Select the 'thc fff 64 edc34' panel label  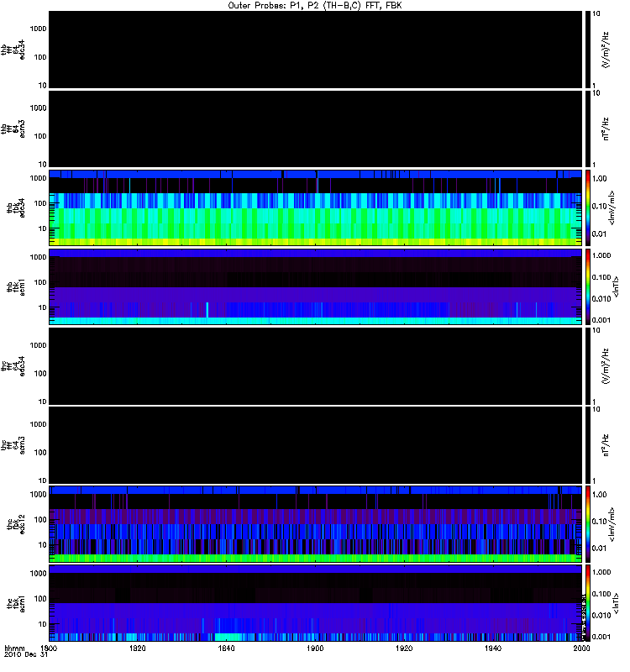[x=13, y=366]
